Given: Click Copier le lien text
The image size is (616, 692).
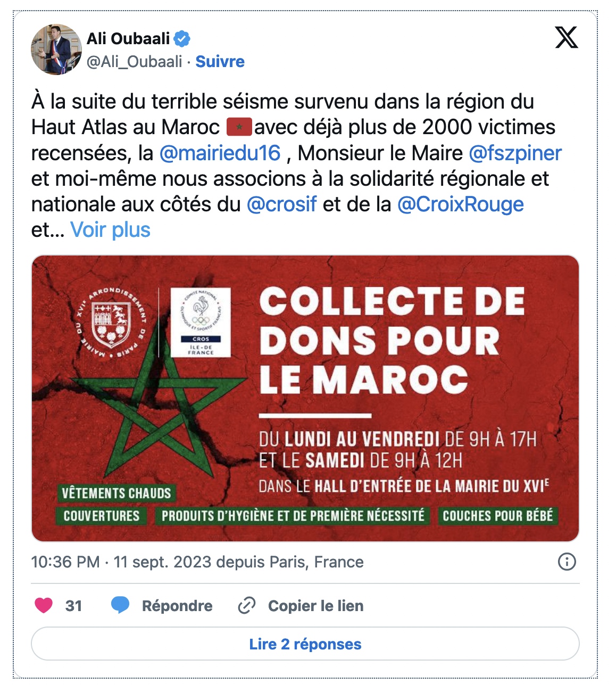Looking at the screenshot, I should coord(316,606).
